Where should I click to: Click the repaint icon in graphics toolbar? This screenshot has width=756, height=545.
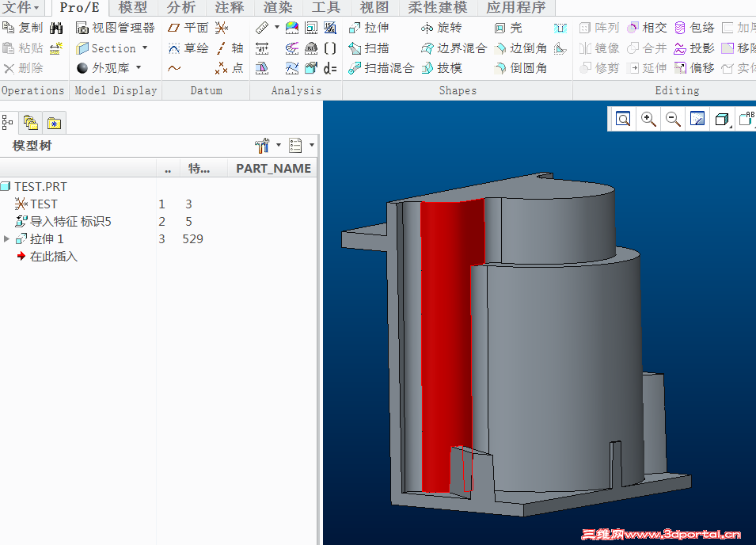(697, 119)
